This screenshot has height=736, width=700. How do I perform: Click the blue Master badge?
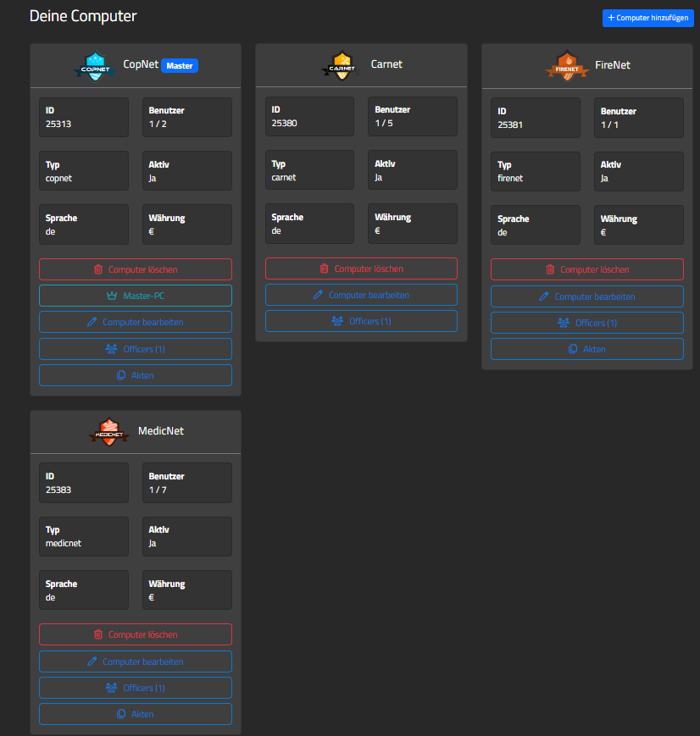coord(180,66)
